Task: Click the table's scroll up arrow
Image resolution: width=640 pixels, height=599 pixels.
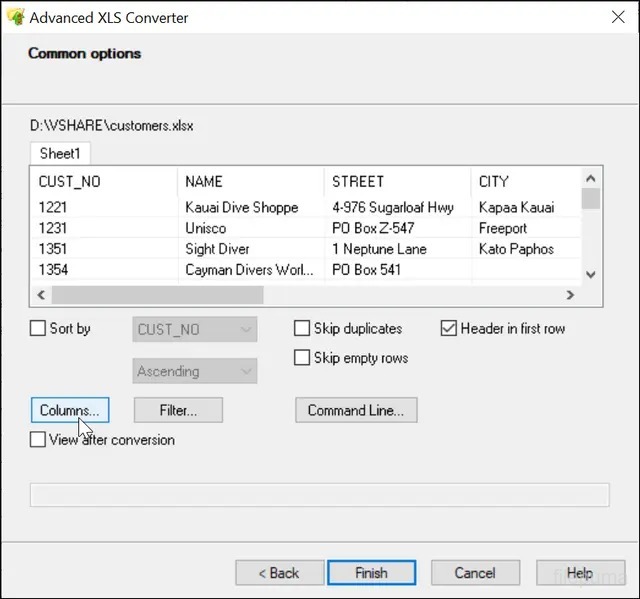Action: (x=590, y=178)
